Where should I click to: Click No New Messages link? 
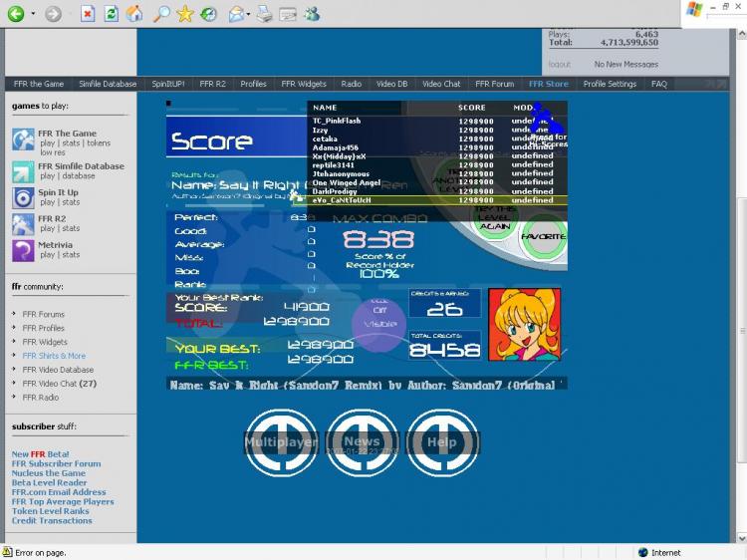[x=626, y=64]
